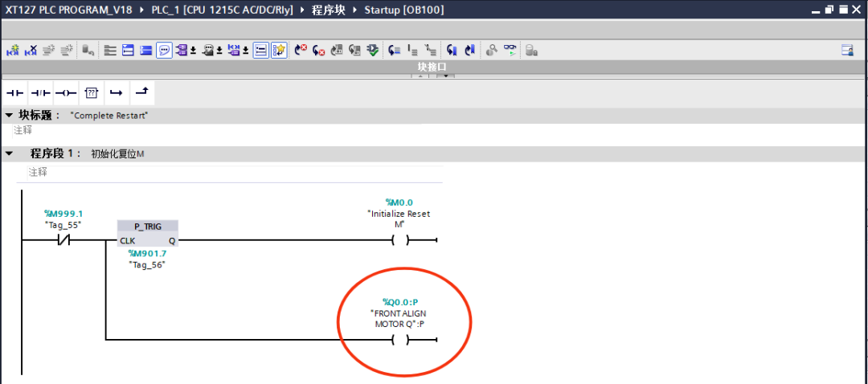The height and width of the screenshot is (384, 868).
Task: Click the compile check icon with green checkmark
Action: pos(373,51)
